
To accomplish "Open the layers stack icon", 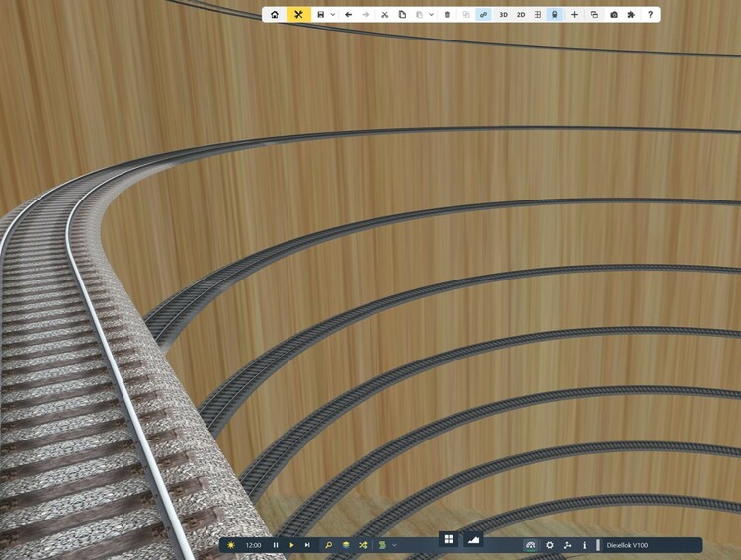I will tap(346, 545).
